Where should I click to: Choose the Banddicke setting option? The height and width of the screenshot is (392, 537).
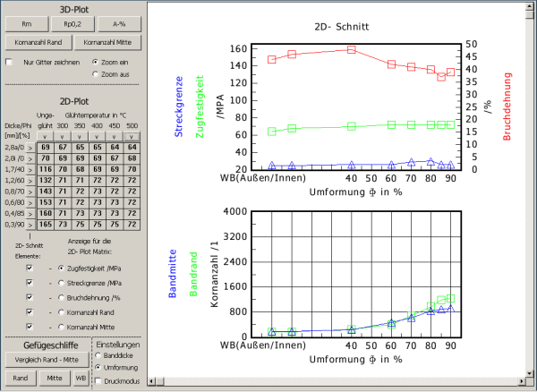[98, 355]
